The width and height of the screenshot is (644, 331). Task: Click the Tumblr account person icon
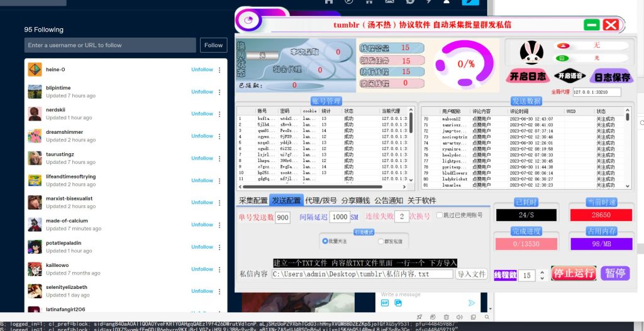447,2
